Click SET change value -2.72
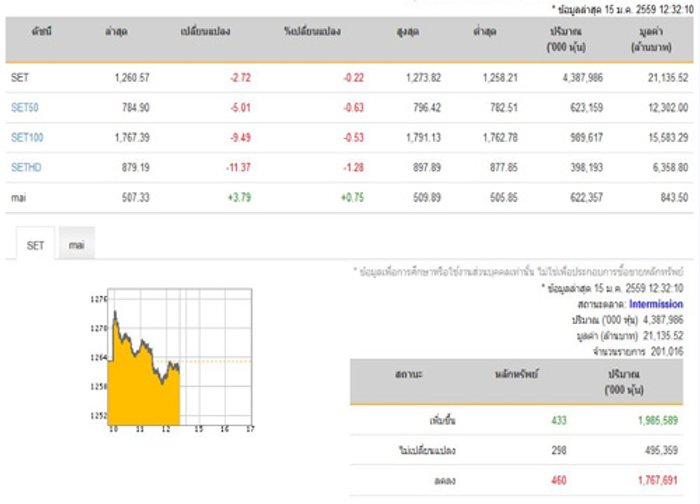The height and width of the screenshot is (504, 700). pos(240,78)
